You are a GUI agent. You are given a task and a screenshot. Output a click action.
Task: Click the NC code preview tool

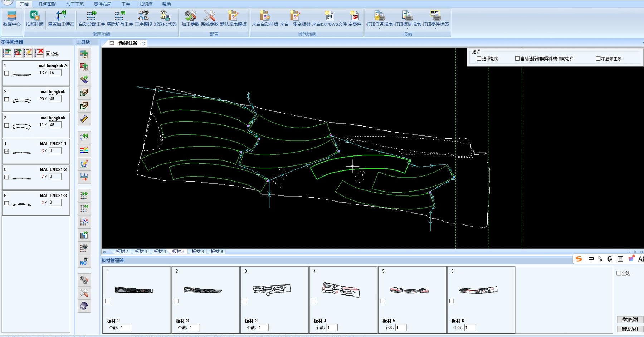(x=84, y=262)
